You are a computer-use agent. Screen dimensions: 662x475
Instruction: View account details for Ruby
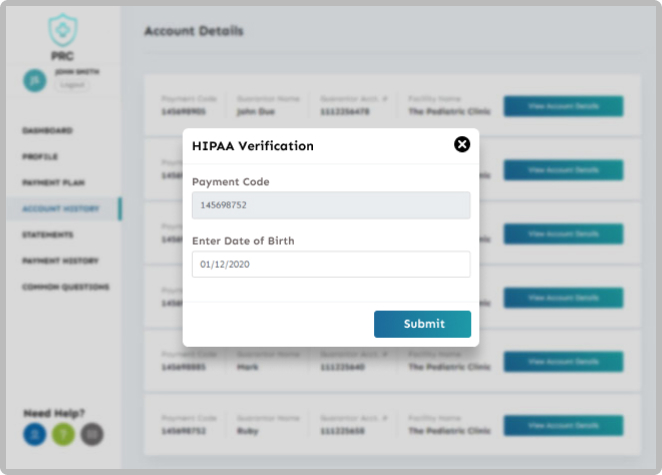[563, 426]
